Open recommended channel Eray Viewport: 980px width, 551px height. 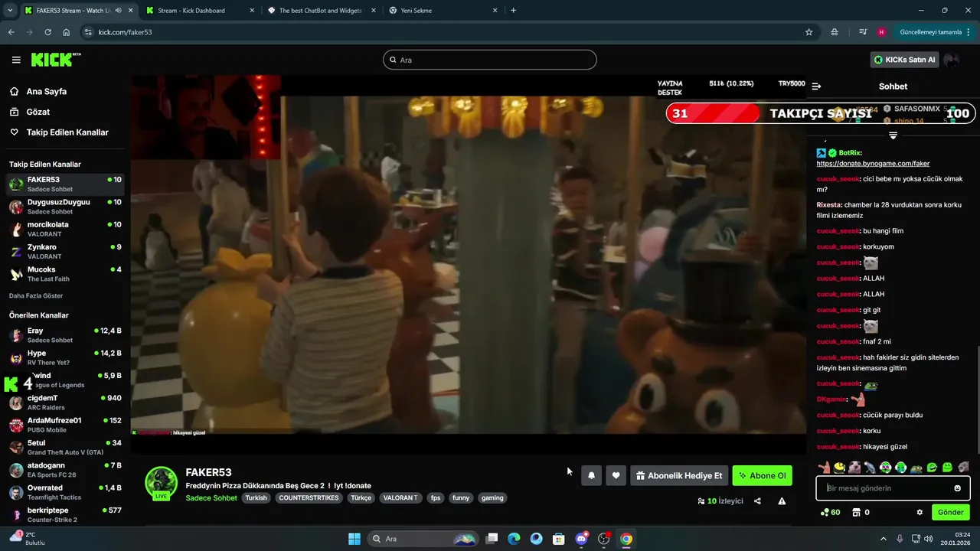(x=65, y=335)
